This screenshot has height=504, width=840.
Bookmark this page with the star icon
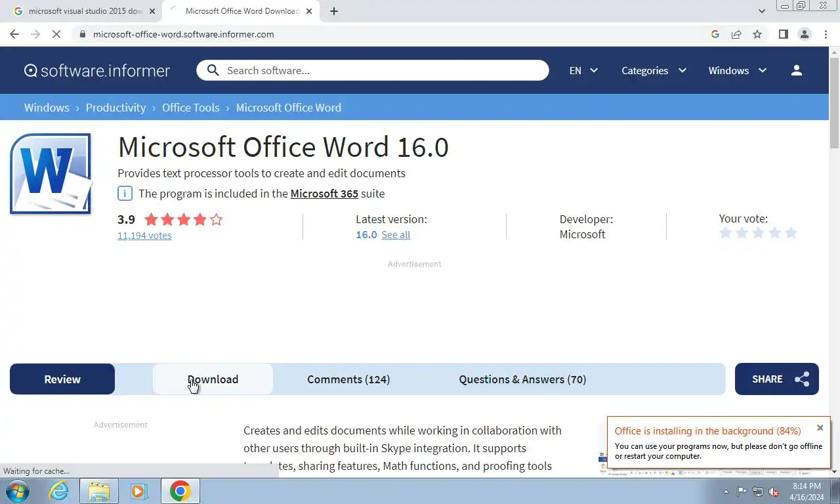(x=757, y=34)
